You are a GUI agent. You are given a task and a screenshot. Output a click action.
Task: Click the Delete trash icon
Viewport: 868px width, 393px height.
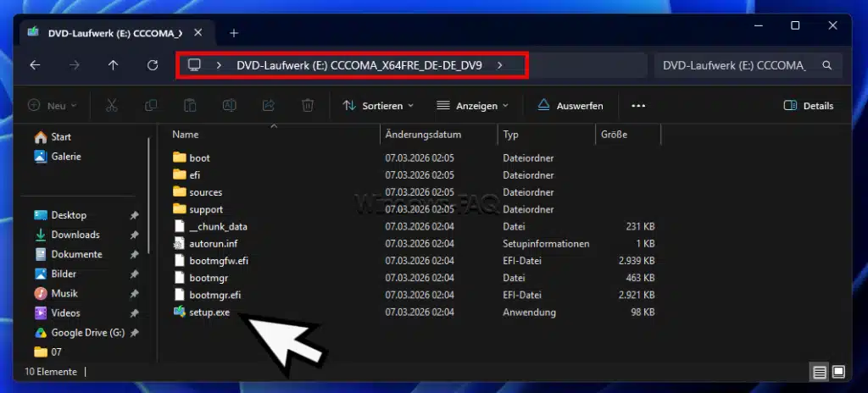[308, 105]
